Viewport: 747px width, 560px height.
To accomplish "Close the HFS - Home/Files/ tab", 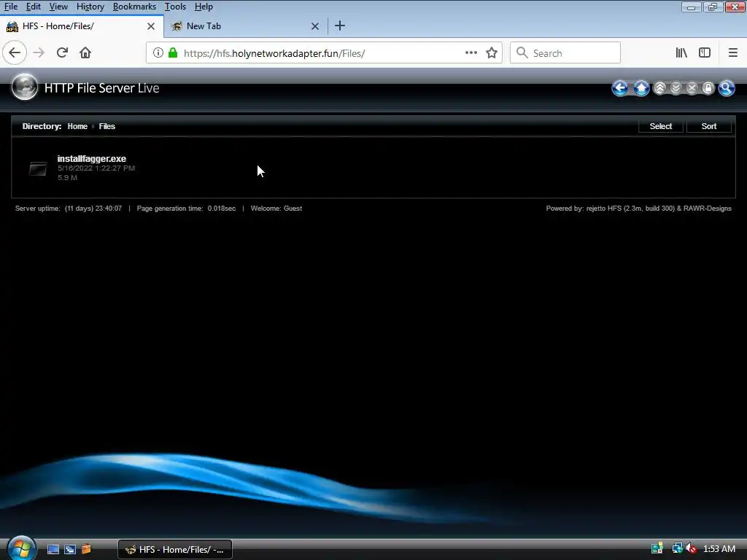I will [x=151, y=26].
